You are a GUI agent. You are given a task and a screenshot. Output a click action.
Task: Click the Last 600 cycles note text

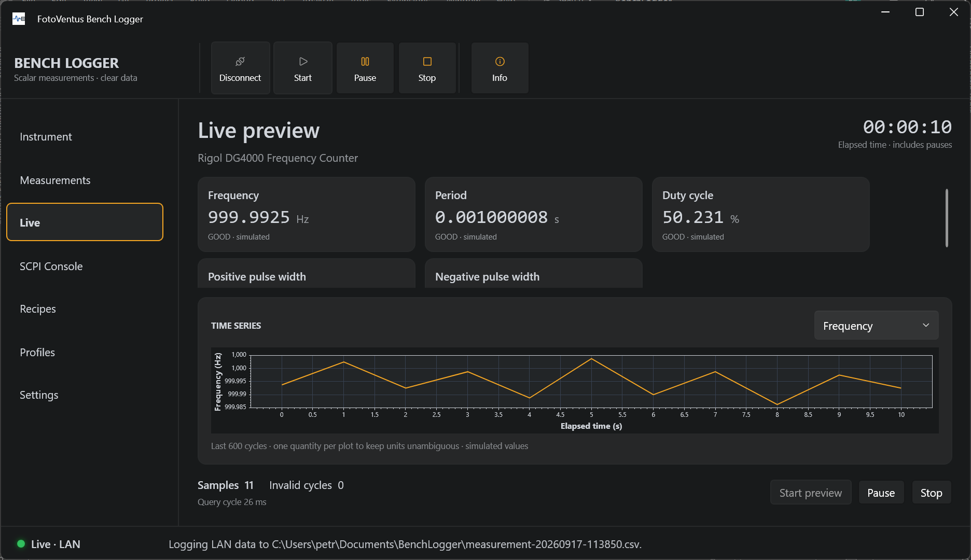[x=369, y=446]
